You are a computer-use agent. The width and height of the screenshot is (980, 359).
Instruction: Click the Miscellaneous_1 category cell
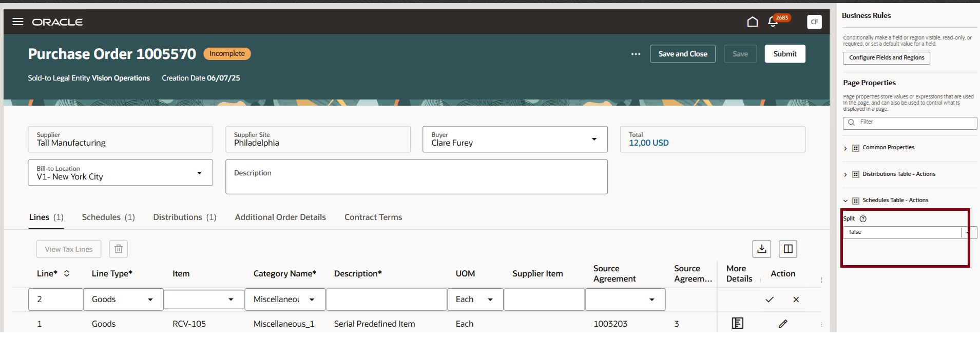click(x=284, y=324)
